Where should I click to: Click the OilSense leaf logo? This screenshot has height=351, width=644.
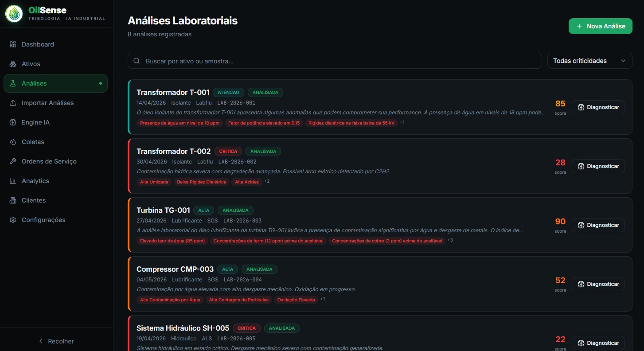[14, 14]
